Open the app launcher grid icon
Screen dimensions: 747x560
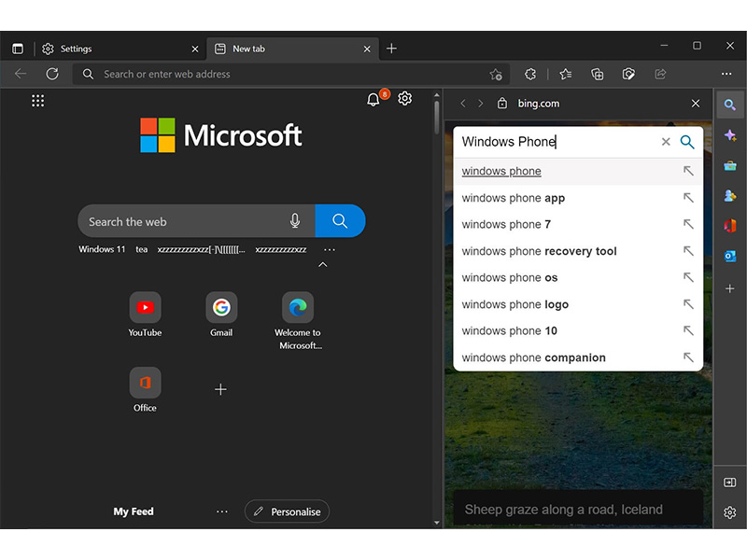[x=37, y=101]
